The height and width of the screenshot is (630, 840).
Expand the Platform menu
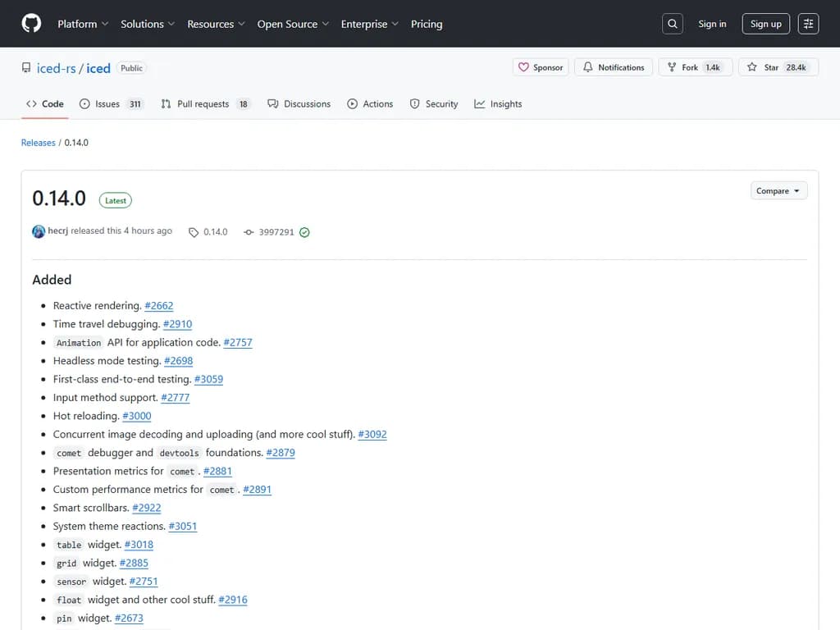click(x=82, y=24)
